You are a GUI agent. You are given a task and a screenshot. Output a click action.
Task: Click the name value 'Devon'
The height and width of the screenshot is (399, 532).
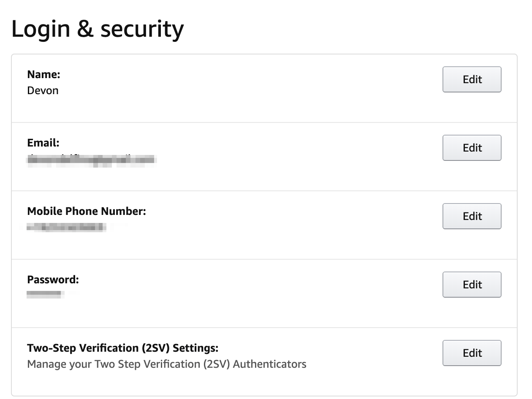coord(43,90)
